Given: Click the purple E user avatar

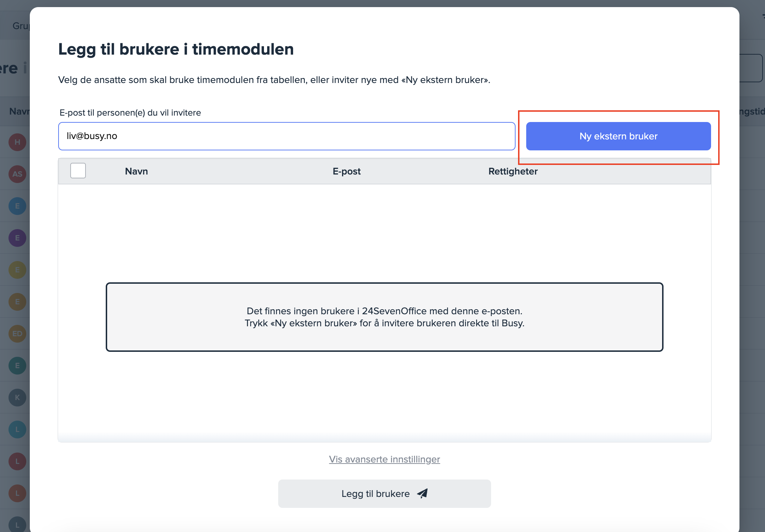Looking at the screenshot, I should click(x=17, y=238).
